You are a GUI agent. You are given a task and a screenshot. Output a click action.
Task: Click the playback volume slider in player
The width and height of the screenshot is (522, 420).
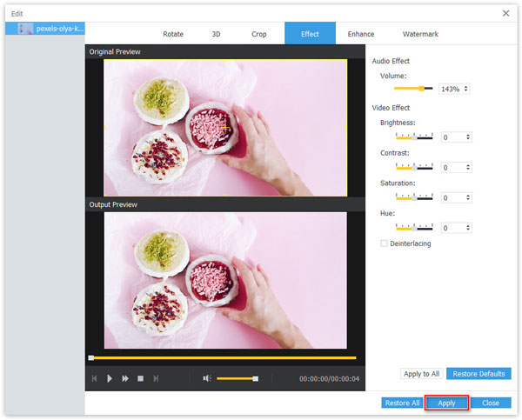(238, 378)
